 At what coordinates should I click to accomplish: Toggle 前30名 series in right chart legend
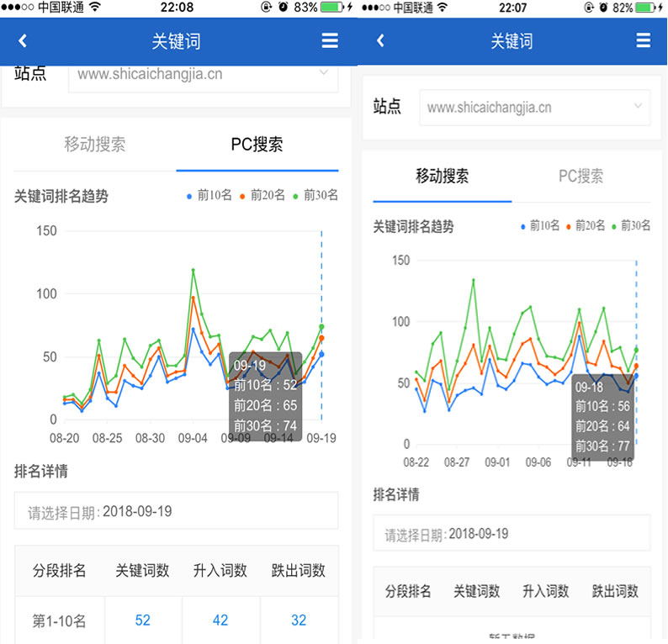click(631, 226)
